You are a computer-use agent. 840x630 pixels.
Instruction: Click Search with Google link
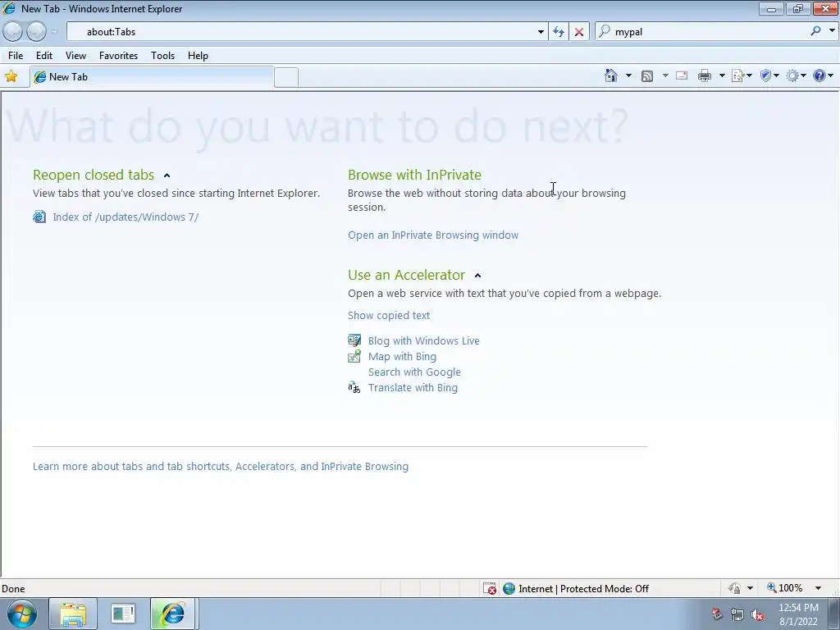coord(414,372)
